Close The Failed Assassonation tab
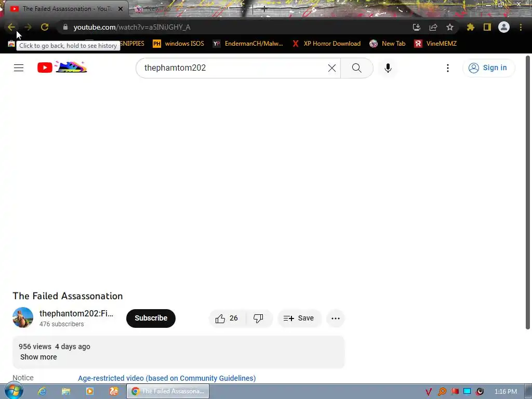Viewport: 532px width, 399px height. click(x=121, y=9)
